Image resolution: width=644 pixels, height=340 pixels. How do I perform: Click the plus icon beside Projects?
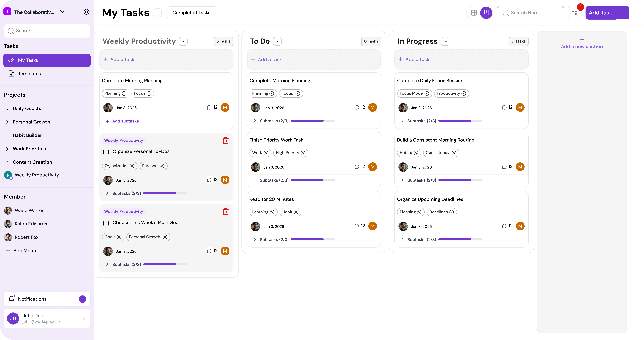[77, 95]
